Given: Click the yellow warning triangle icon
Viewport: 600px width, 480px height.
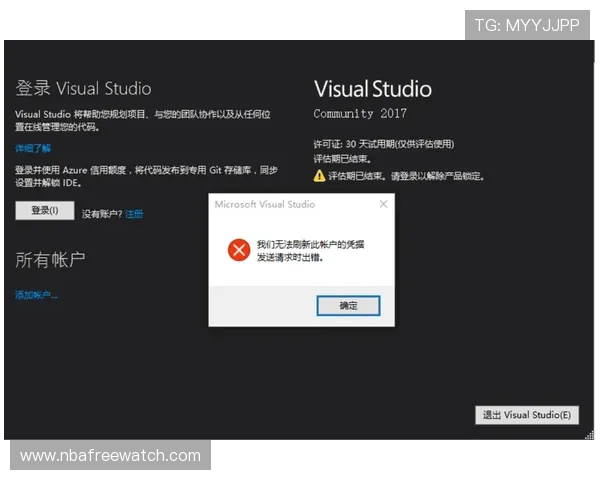Looking at the screenshot, I should [319, 176].
